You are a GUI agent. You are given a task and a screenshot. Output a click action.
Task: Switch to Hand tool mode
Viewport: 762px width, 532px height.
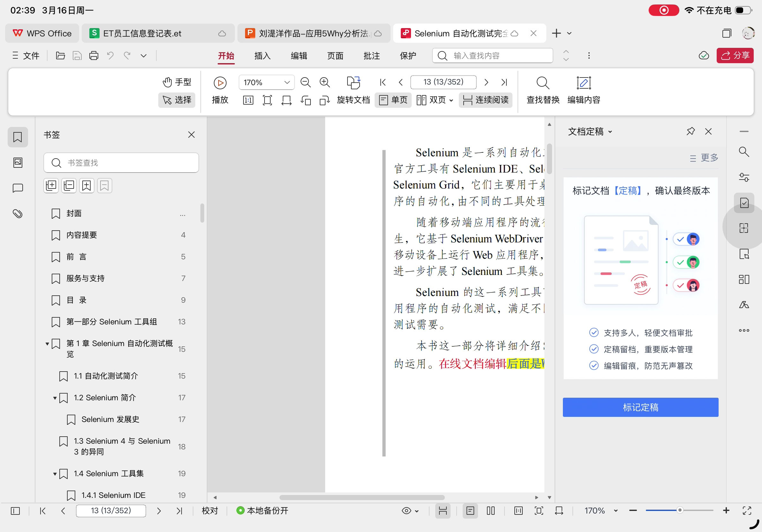point(177,82)
